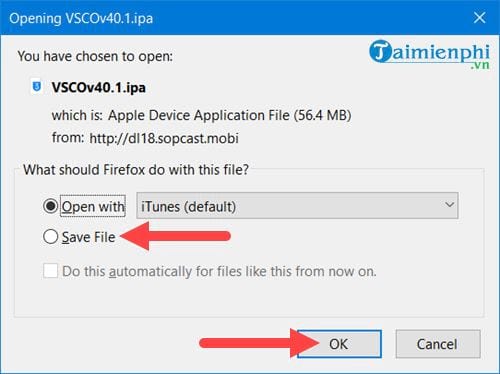This screenshot has height=374, width=500.
Task: Close the Opening VSCOv40.1.ipa dialog
Action: point(479,17)
